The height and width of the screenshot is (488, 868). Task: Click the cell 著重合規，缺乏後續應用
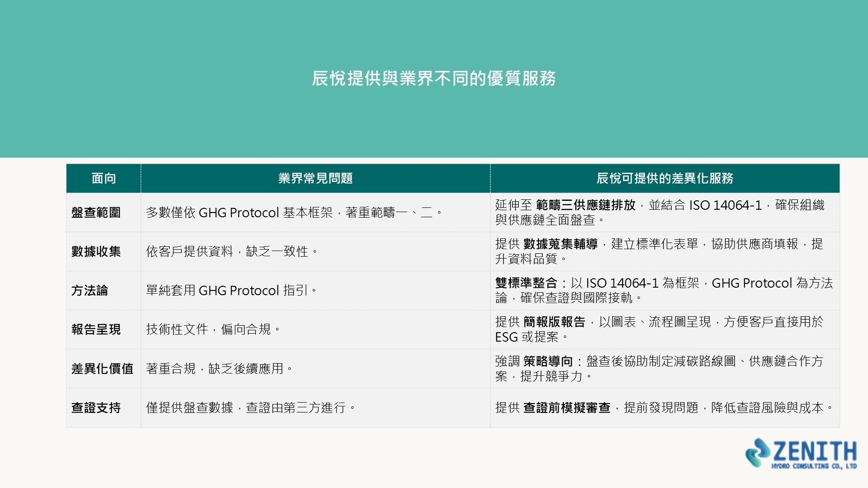click(315, 369)
